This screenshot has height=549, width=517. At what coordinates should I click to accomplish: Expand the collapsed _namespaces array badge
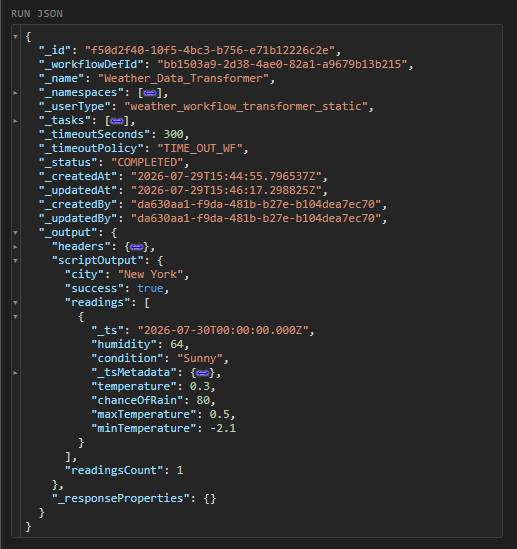(x=150, y=93)
